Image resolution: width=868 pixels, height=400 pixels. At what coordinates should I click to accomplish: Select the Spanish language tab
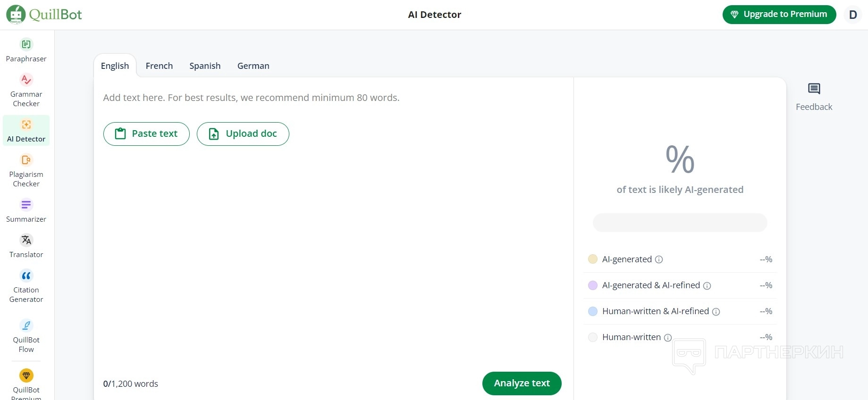click(205, 66)
